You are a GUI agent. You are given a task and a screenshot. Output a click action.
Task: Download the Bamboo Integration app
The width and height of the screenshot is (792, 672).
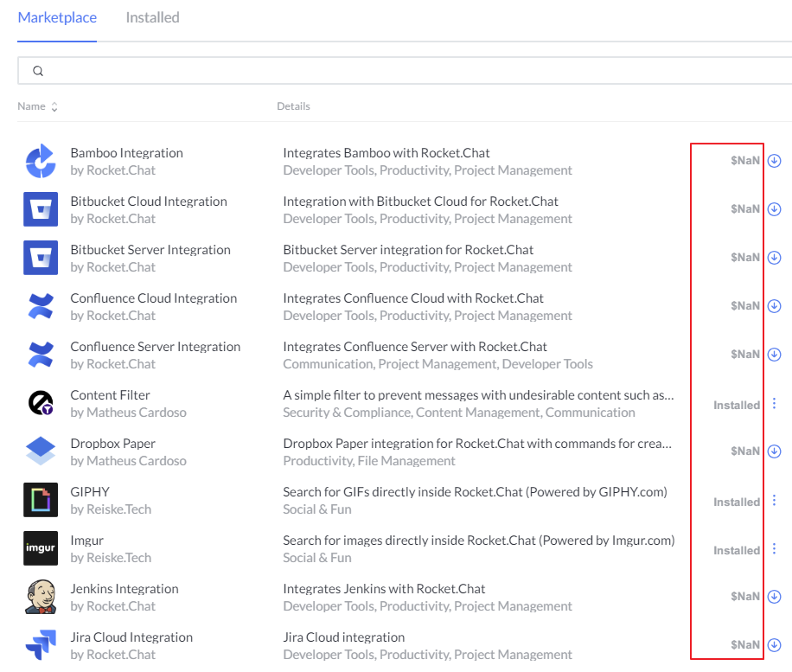coord(774,160)
